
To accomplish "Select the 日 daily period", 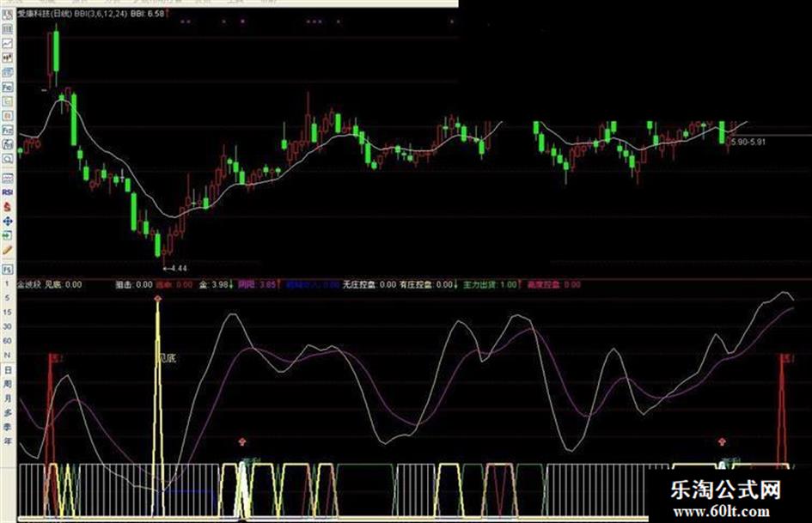I will pyautogui.click(x=7, y=370).
